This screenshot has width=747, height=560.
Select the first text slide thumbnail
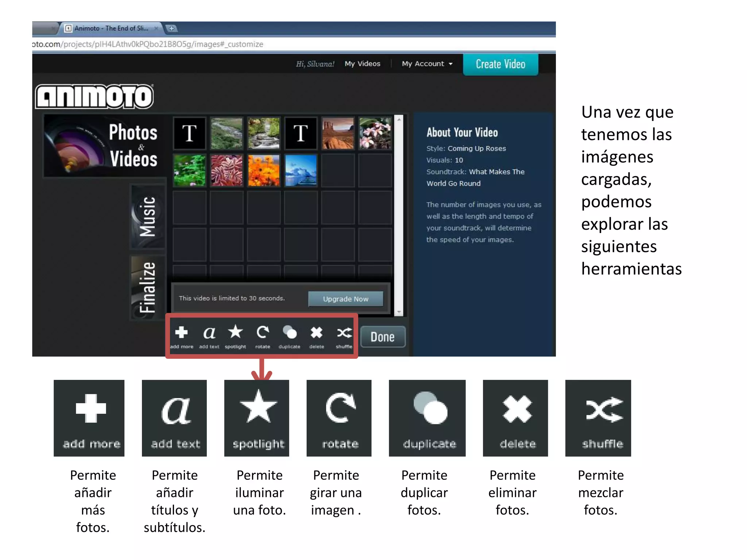tap(189, 133)
